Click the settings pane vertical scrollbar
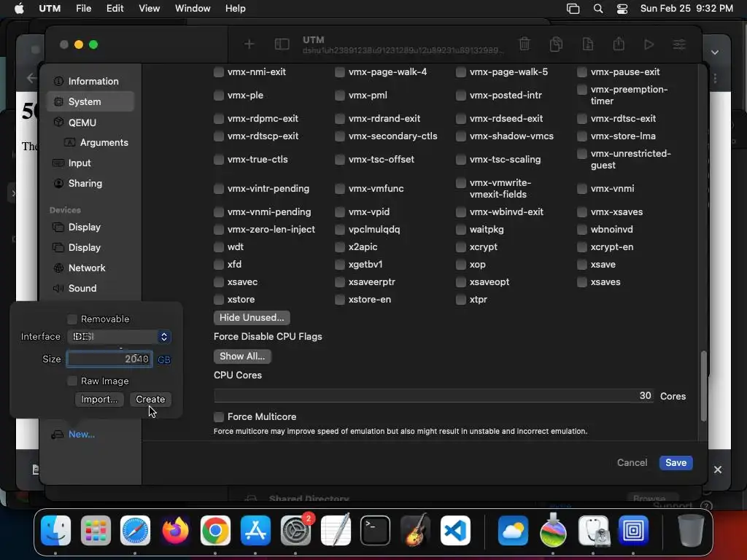747x560 pixels. pyautogui.click(x=703, y=386)
